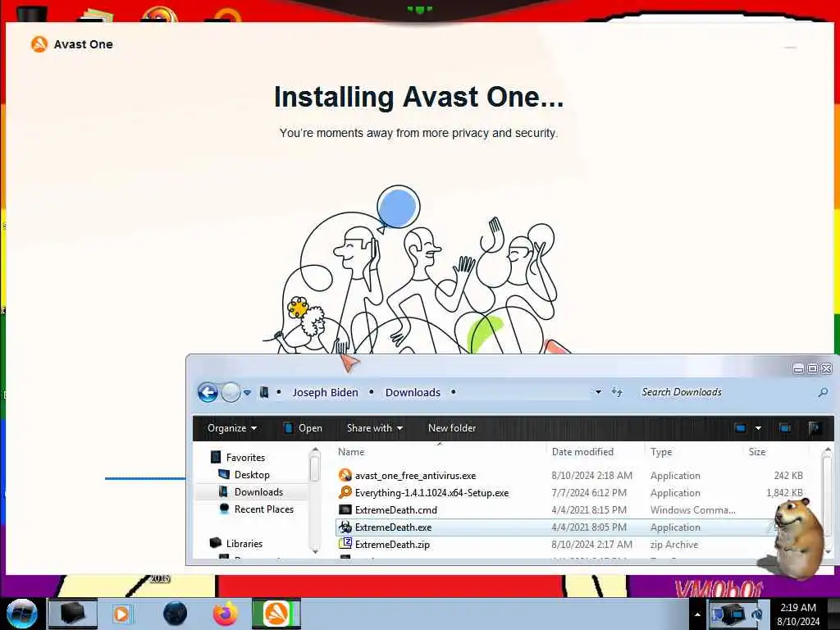Toggle the preview pane icon
This screenshot has width=840, height=630.
tap(785, 428)
